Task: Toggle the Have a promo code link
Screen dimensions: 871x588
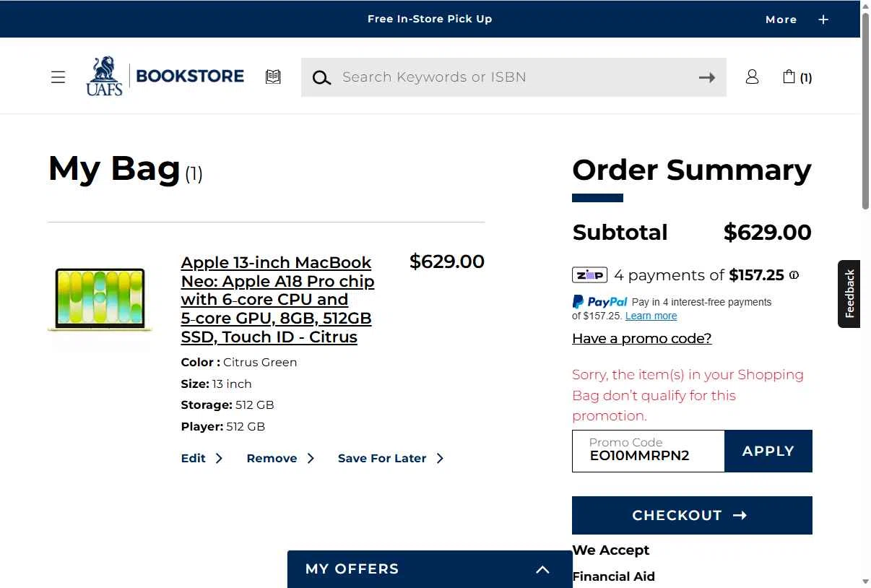Action: tap(642, 338)
